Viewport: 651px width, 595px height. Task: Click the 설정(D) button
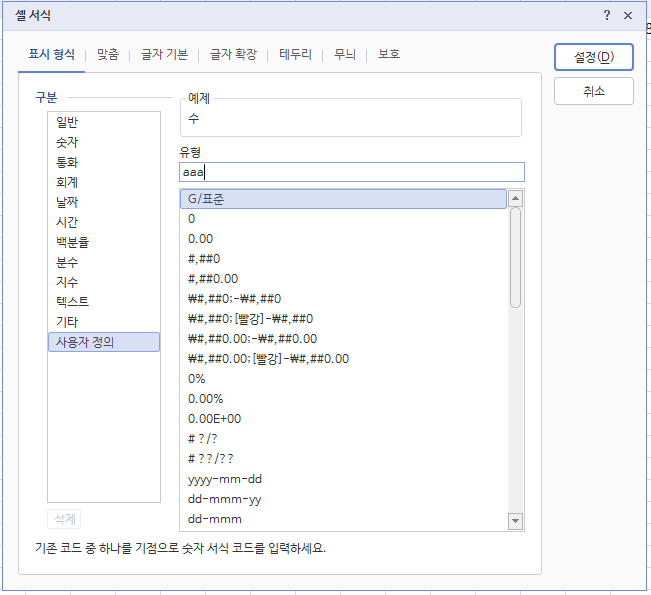[594, 57]
